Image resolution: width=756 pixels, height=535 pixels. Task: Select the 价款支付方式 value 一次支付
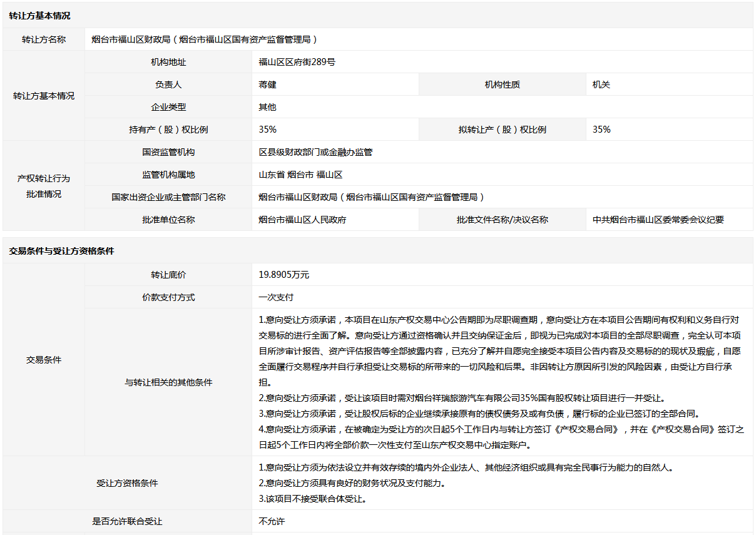pos(276,297)
